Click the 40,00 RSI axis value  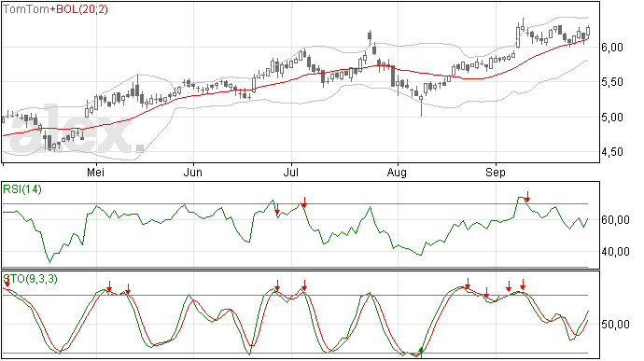(x=615, y=252)
